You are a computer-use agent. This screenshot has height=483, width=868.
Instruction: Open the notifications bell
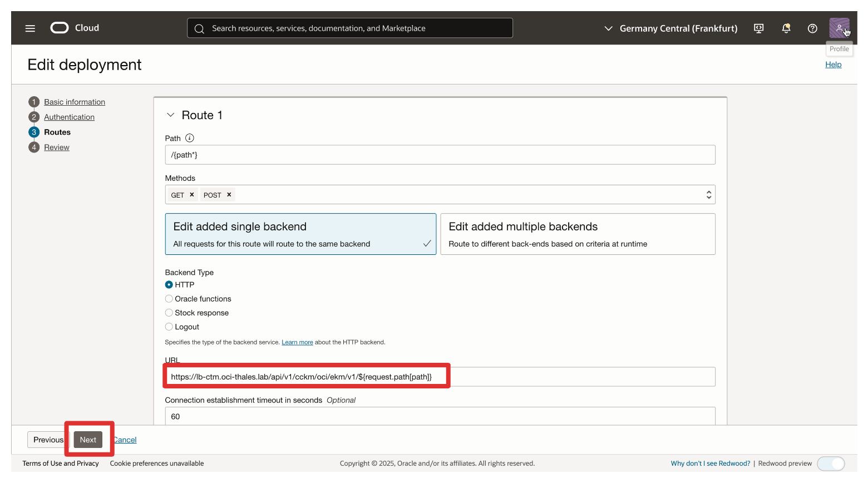(786, 28)
